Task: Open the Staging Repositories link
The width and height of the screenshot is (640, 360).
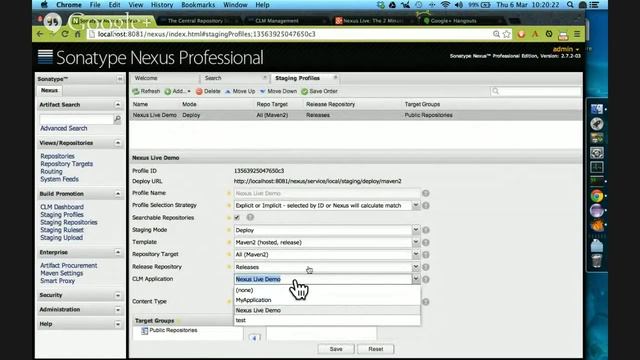Action: [x=69, y=222]
